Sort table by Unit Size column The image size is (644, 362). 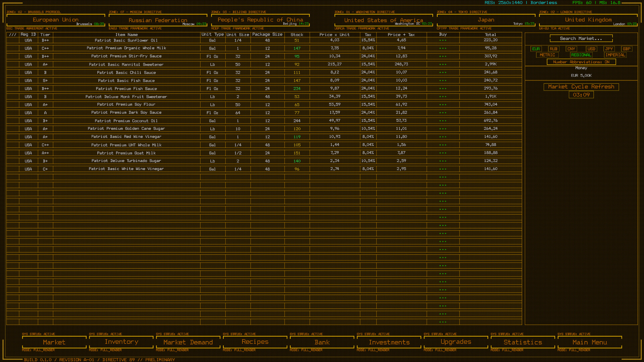click(238, 35)
